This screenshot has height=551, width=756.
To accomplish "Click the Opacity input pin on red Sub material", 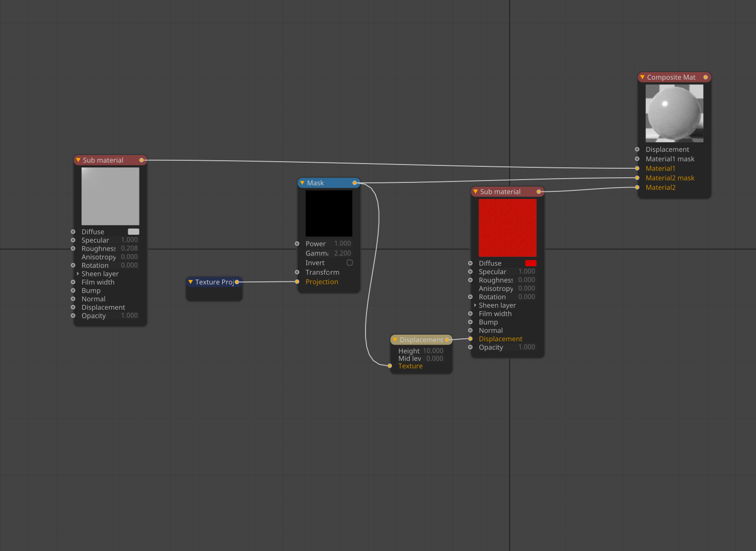I will tap(471, 347).
